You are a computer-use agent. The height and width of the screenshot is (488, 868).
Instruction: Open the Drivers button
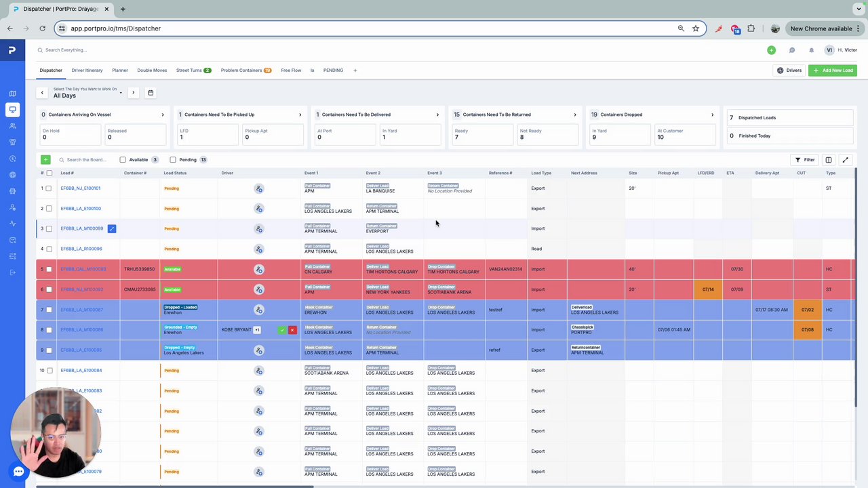[x=789, y=70]
